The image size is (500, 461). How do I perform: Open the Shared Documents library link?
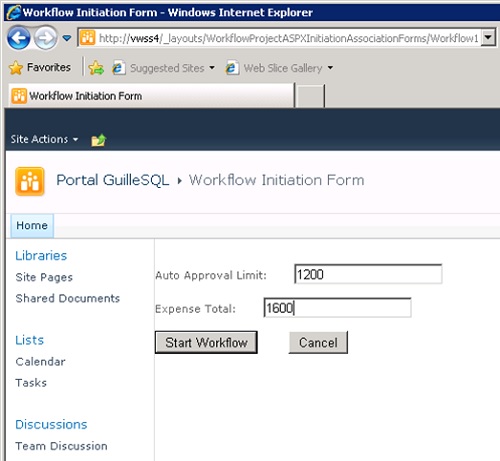(x=68, y=298)
